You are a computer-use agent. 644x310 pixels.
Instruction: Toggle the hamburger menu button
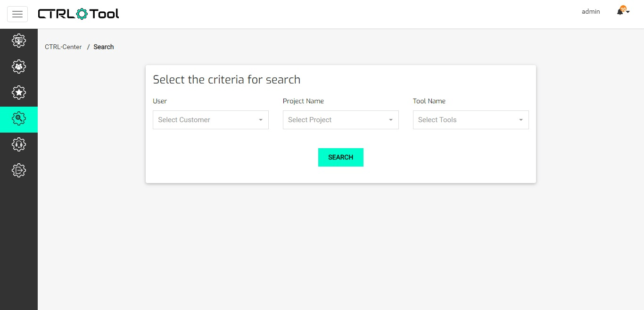[17, 14]
